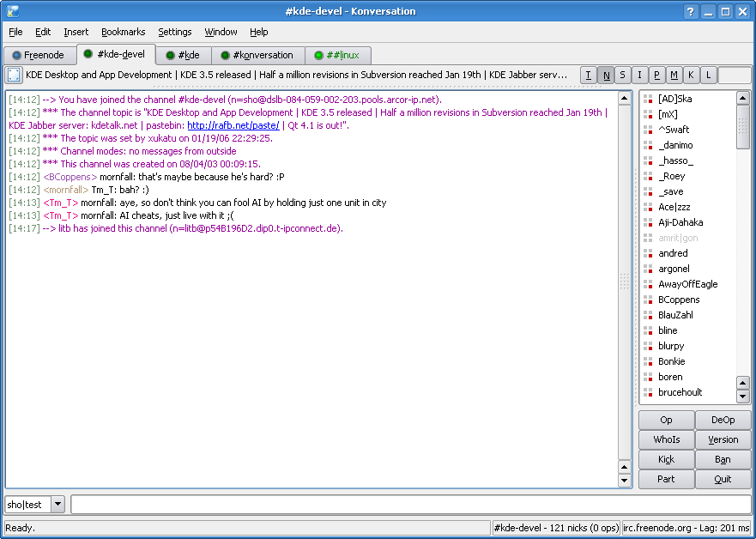Click the status icon next to _danimo
The width and height of the screenshot is (756, 539).
coord(648,145)
